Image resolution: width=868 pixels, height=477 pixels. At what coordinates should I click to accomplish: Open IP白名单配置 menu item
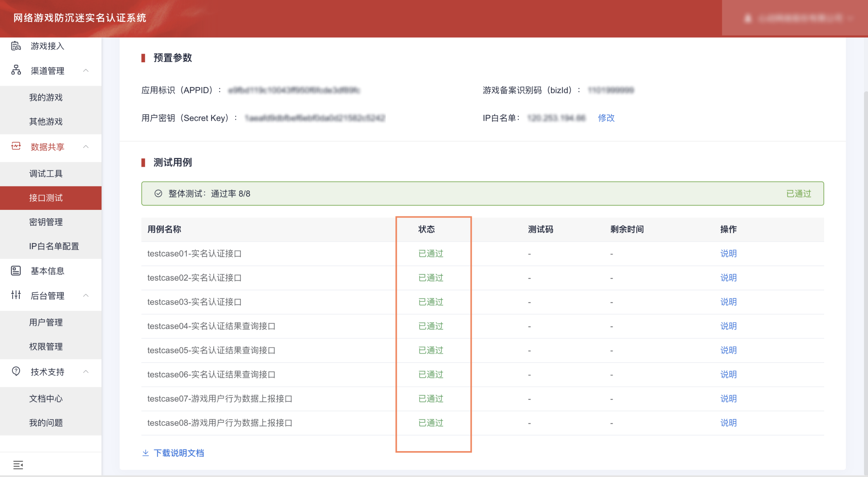coord(54,246)
